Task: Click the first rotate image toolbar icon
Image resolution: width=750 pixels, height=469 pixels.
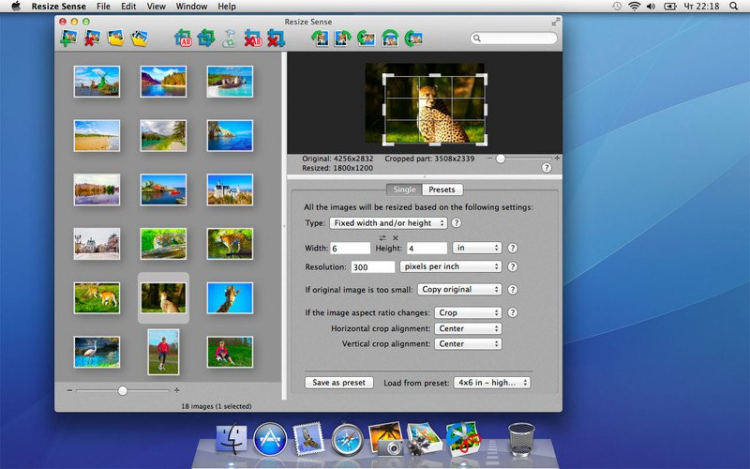Action: click(319, 39)
